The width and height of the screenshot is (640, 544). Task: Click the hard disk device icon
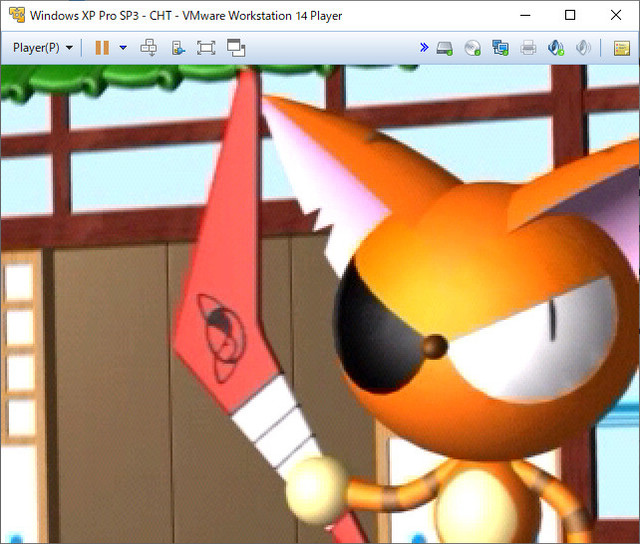[444, 48]
